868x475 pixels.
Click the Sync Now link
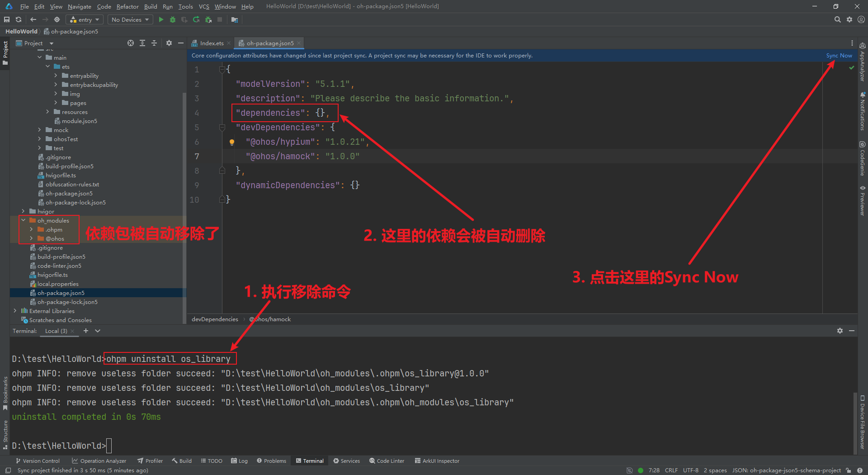[839, 55]
